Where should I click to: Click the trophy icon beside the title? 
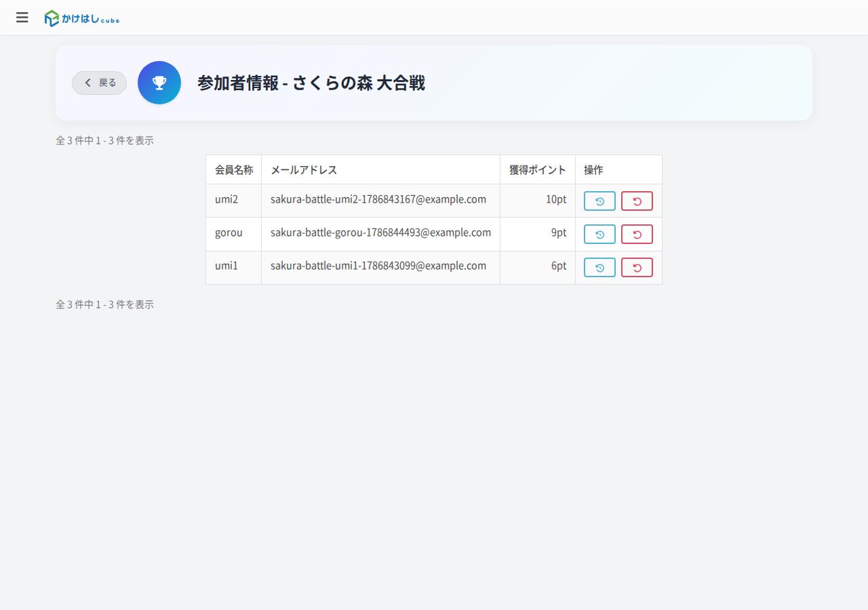pyautogui.click(x=159, y=83)
